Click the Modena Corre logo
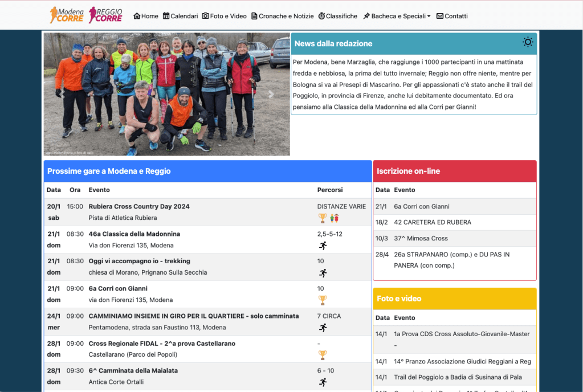The image size is (583, 392). point(67,15)
